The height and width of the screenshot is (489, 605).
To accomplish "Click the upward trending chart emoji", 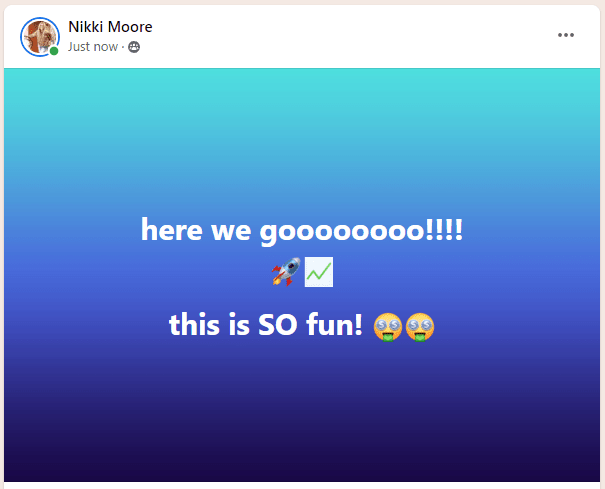I will (319, 271).
